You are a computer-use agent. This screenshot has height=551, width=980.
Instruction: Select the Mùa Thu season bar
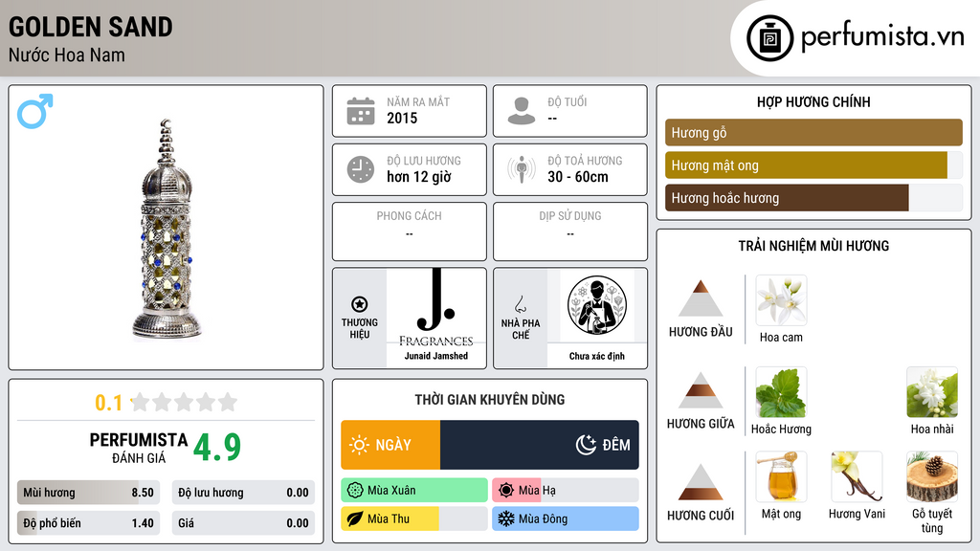tap(414, 518)
